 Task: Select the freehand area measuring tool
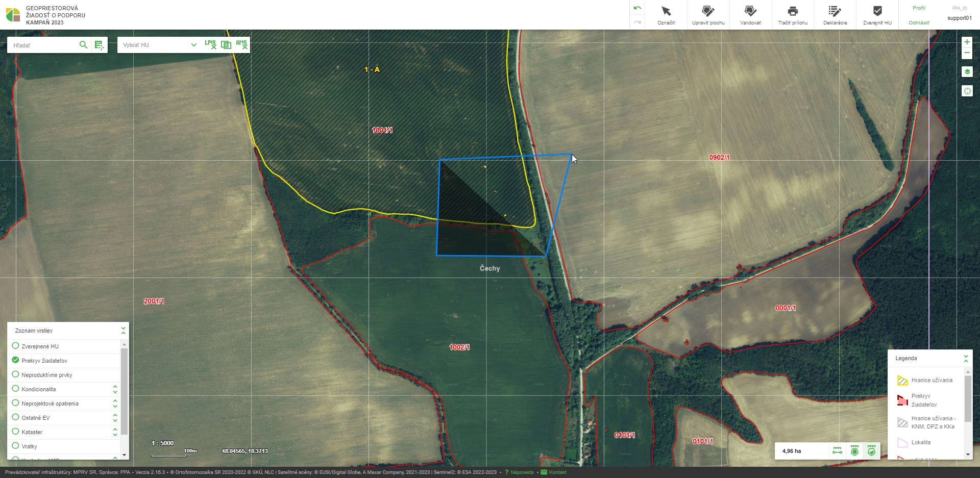[871, 451]
